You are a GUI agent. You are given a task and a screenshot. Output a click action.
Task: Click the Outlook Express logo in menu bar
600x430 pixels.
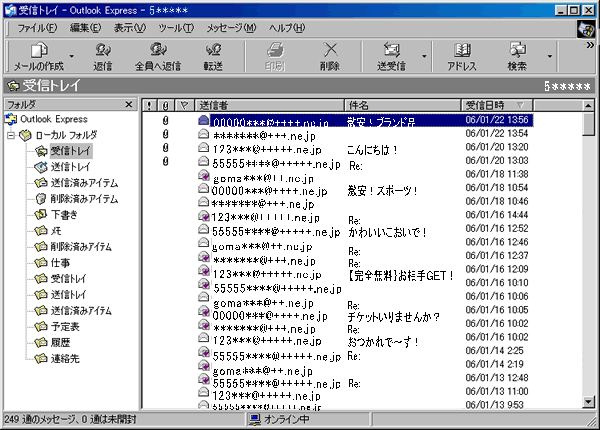586,29
